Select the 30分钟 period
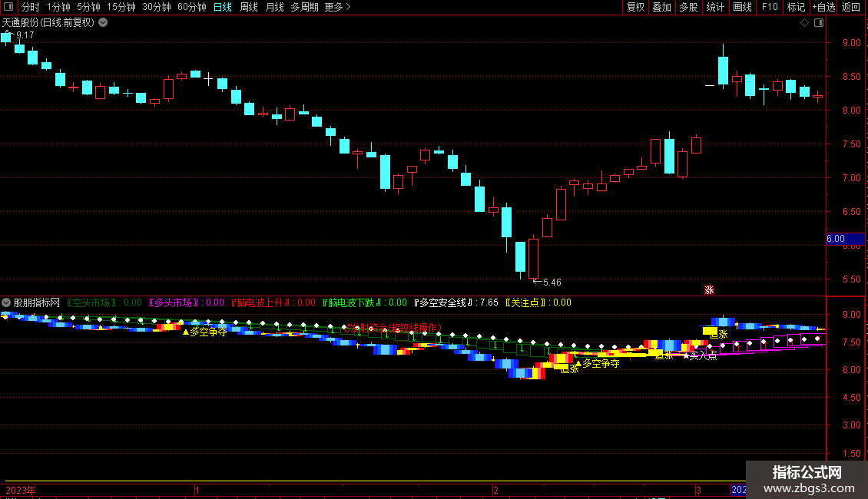Screen dimensions: 868x499 [x=157, y=7]
